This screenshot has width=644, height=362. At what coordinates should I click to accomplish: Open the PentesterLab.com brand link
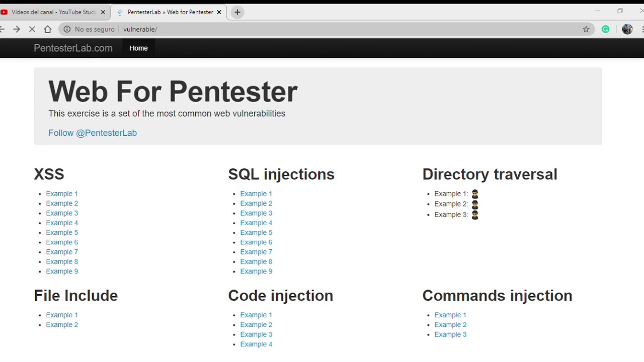click(73, 48)
